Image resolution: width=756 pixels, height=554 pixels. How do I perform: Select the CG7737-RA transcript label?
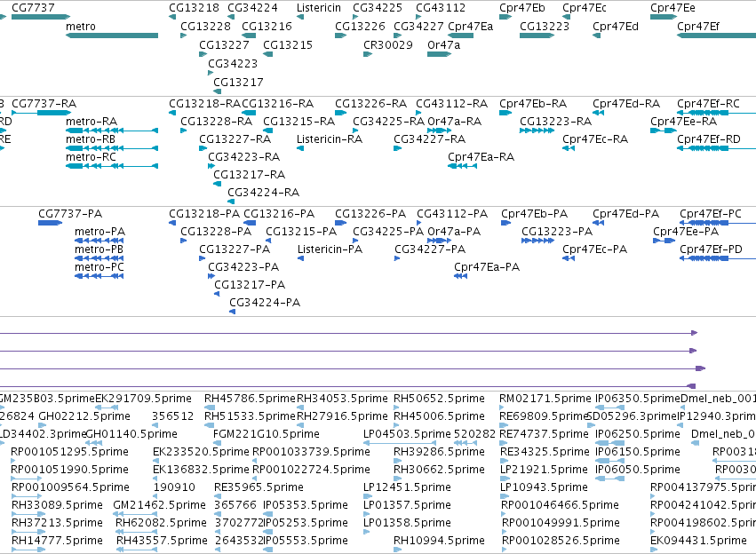[44, 104]
